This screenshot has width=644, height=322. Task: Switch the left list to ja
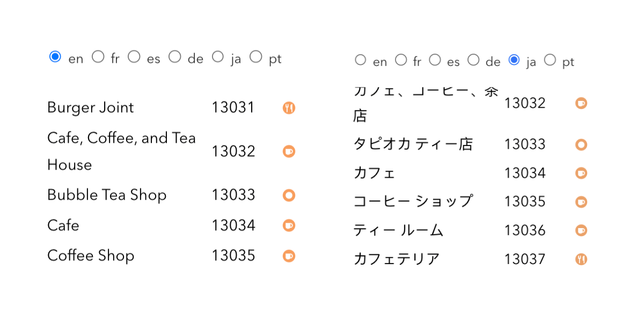[217, 56]
